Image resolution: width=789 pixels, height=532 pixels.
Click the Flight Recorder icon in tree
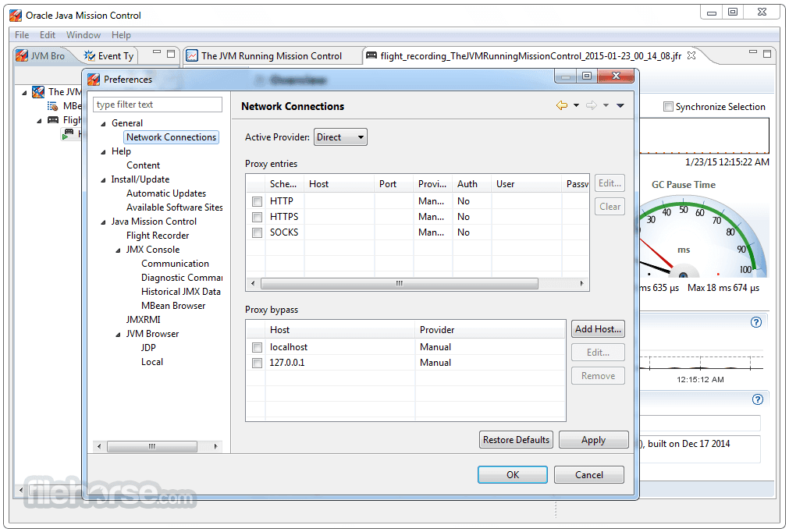coord(52,119)
